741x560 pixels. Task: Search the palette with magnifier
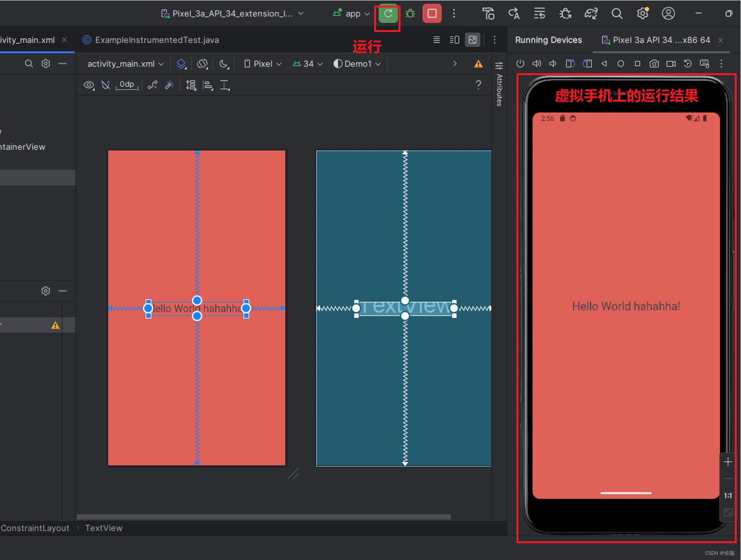click(29, 64)
